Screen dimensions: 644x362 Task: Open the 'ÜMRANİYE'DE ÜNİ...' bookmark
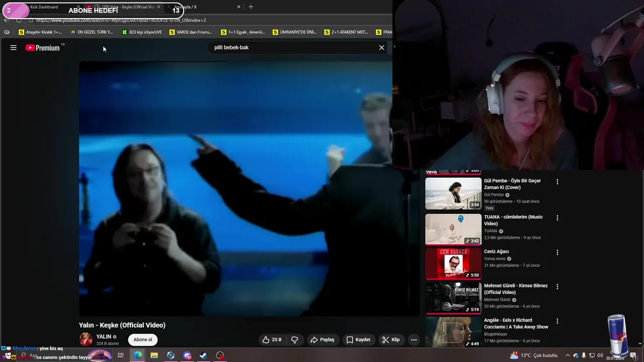click(x=294, y=32)
